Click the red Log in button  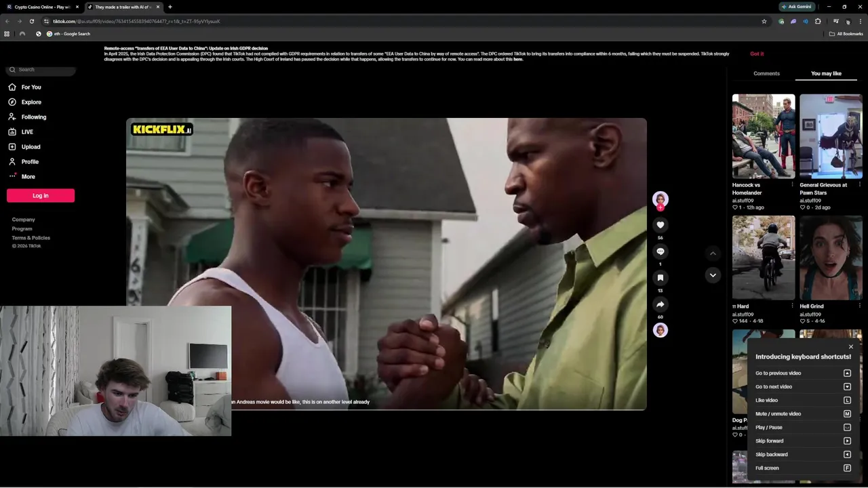tap(41, 196)
